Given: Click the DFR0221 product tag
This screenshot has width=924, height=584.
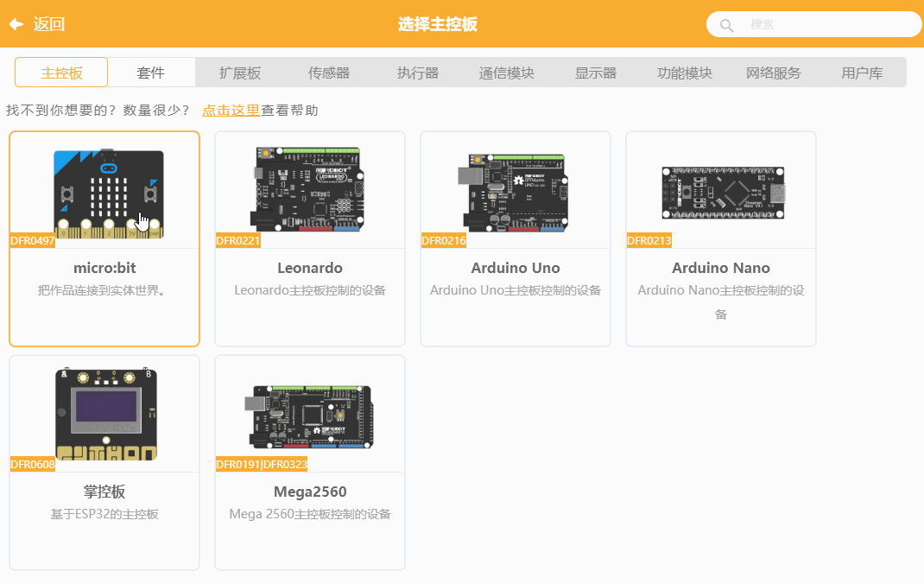Looking at the screenshot, I should click(238, 240).
